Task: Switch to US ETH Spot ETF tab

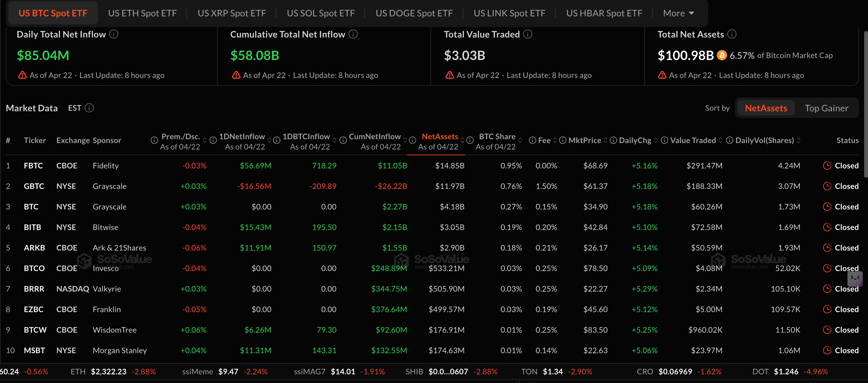Action: click(x=142, y=13)
